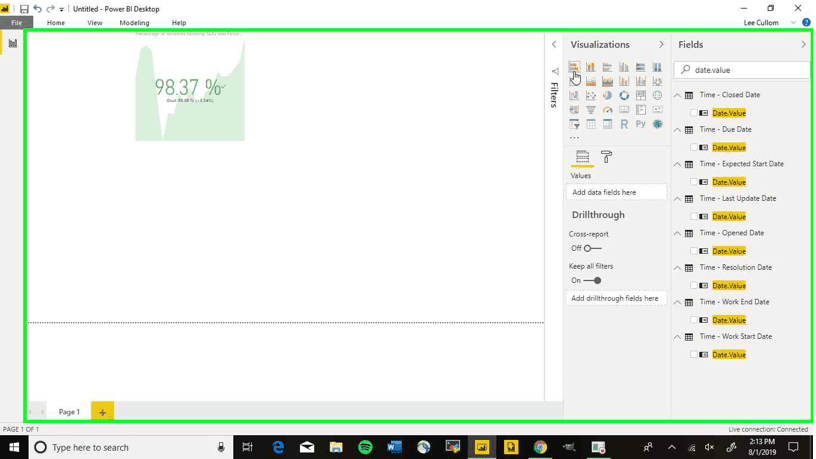Collapse the Time - Opened Date table
Screen dimensions: 816x459
(677, 233)
